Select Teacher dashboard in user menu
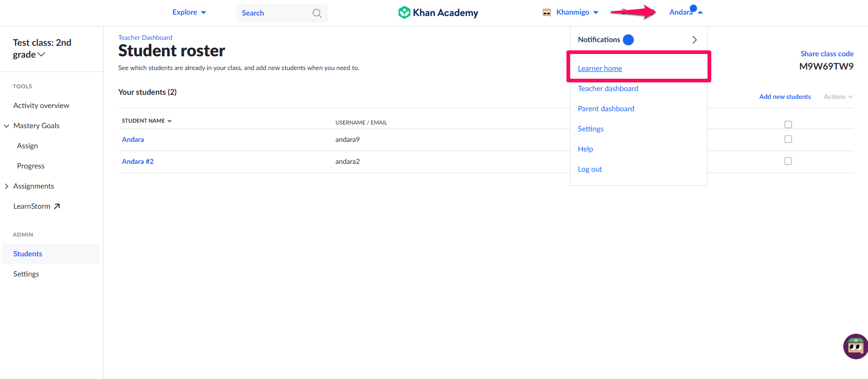Screen dimensions: 868x379 click(x=608, y=89)
